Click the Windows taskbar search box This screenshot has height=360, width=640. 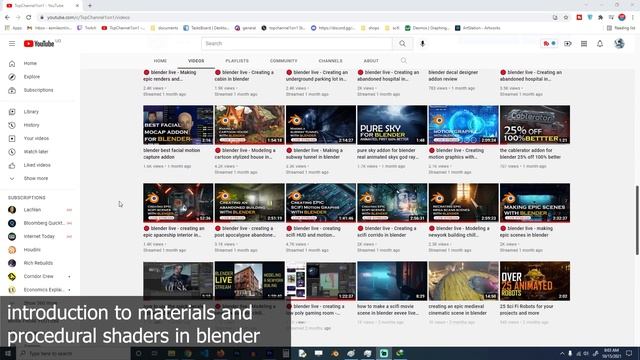point(73,353)
